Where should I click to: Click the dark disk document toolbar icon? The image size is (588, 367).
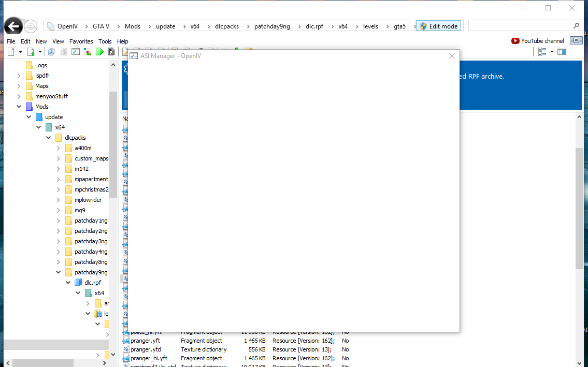(111, 52)
